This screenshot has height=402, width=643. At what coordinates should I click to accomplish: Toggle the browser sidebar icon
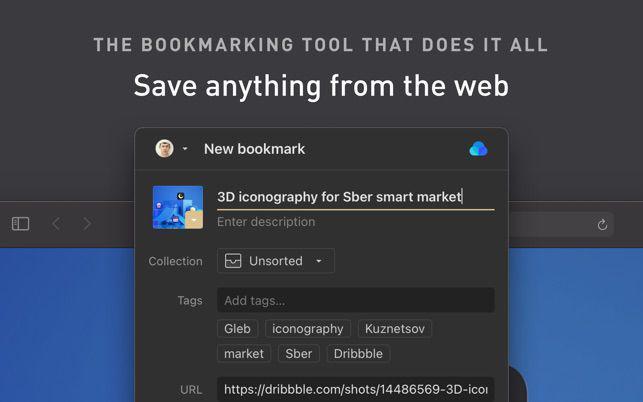21,224
